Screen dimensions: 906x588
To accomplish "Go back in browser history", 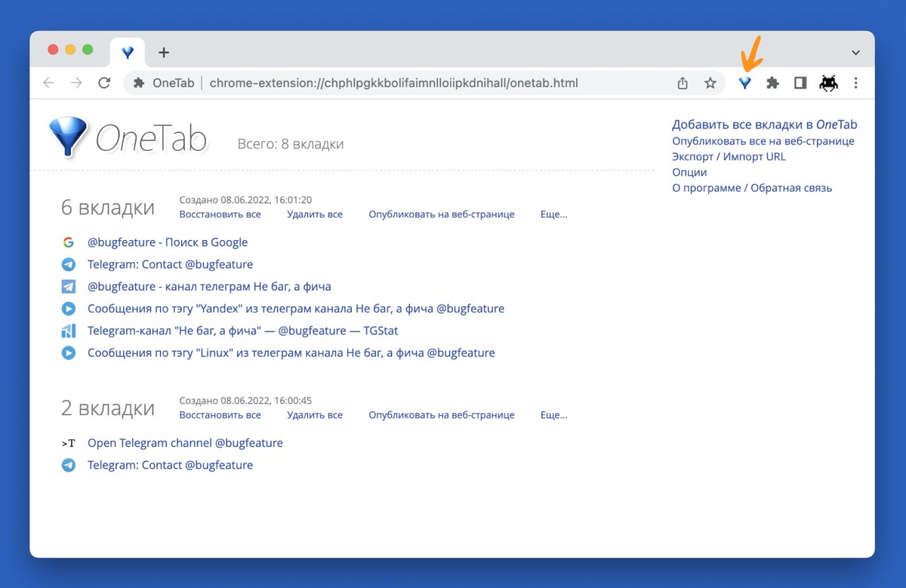I will point(49,83).
